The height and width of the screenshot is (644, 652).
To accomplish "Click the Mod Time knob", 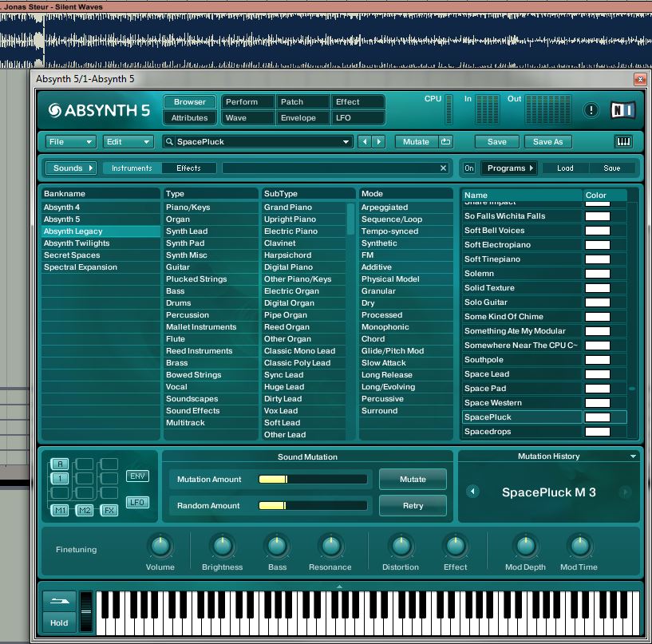I will [x=579, y=546].
